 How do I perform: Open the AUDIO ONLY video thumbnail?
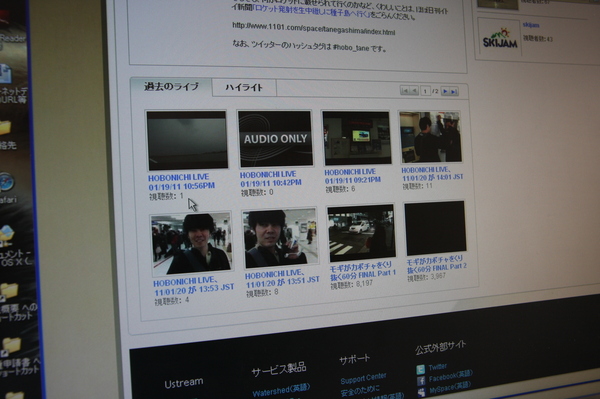[276, 138]
